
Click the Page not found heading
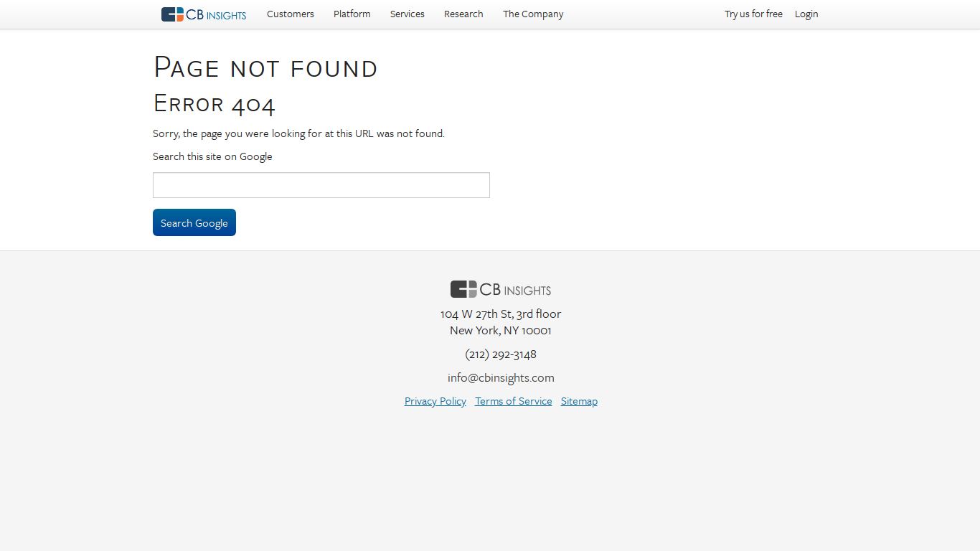(x=265, y=67)
